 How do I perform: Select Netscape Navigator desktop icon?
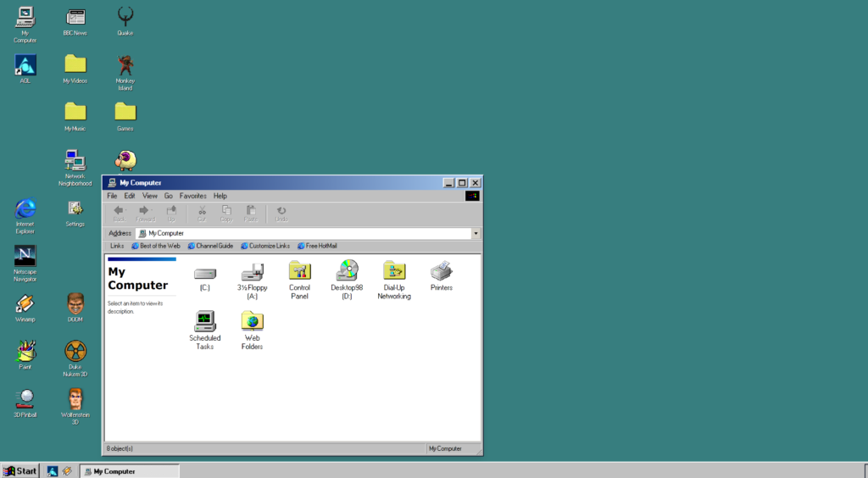tap(25, 264)
